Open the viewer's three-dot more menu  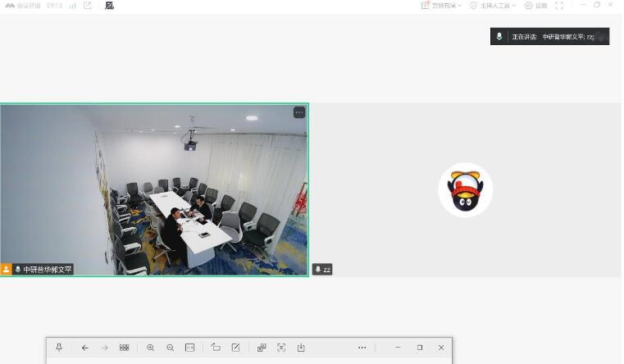(x=362, y=348)
